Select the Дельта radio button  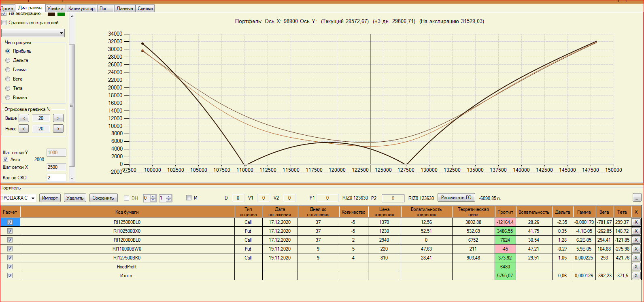pos(8,60)
